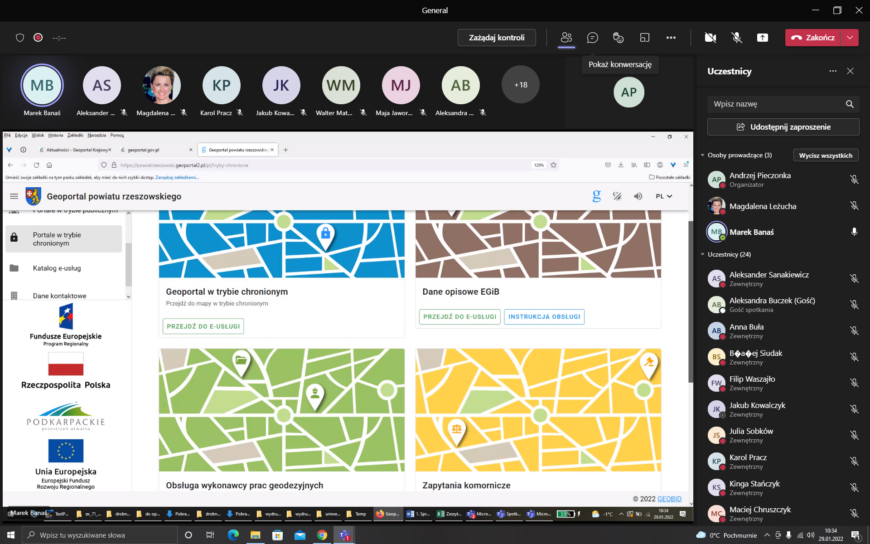Click the shield security icon

coord(20,38)
